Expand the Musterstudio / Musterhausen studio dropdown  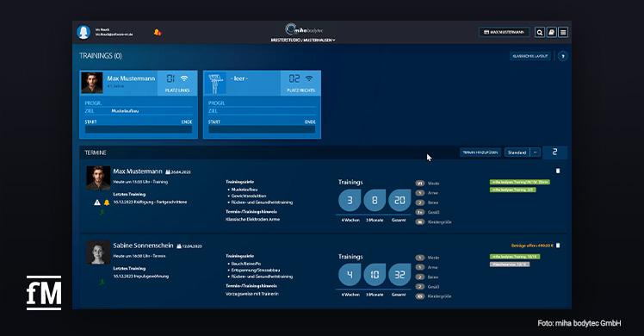[x=303, y=40]
